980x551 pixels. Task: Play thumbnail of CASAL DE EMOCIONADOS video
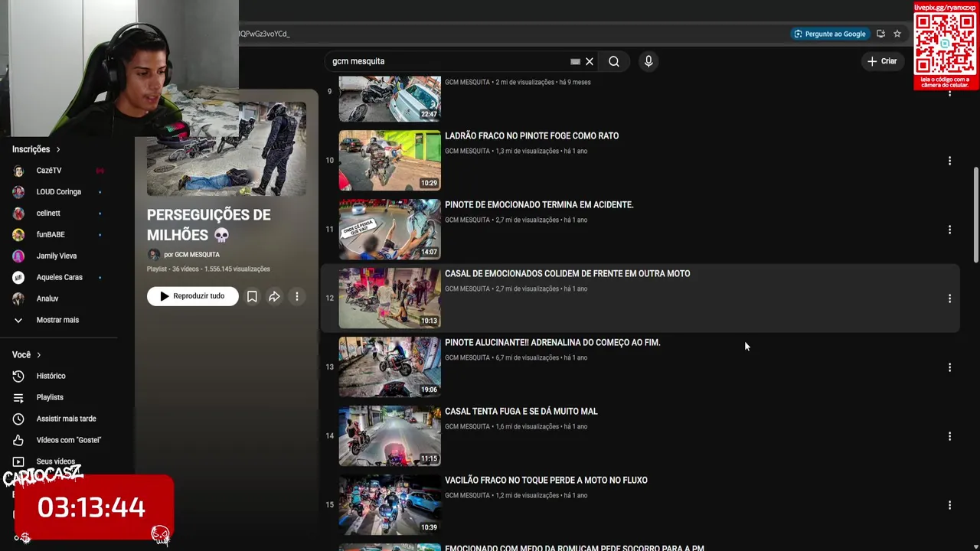click(x=390, y=298)
